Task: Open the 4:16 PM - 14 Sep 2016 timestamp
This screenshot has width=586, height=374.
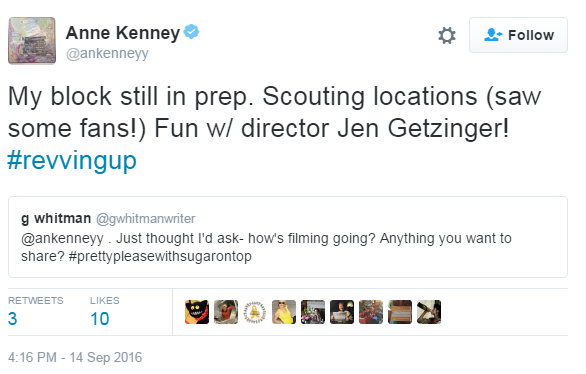Action: click(75, 358)
